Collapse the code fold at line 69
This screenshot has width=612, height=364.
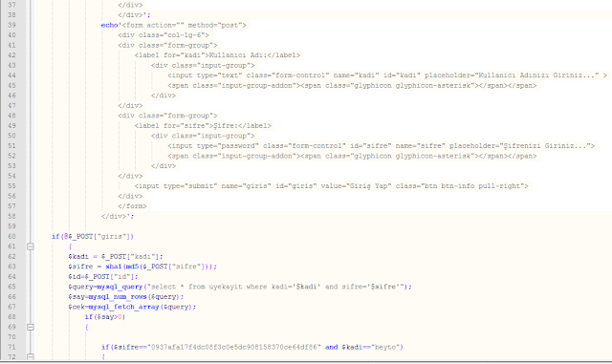[30, 327]
